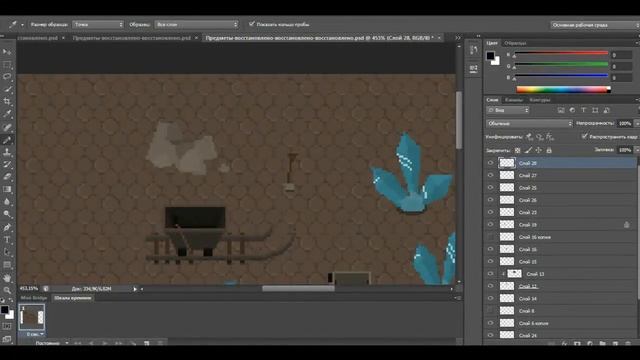Switch to the Контуры tab

coord(540,100)
